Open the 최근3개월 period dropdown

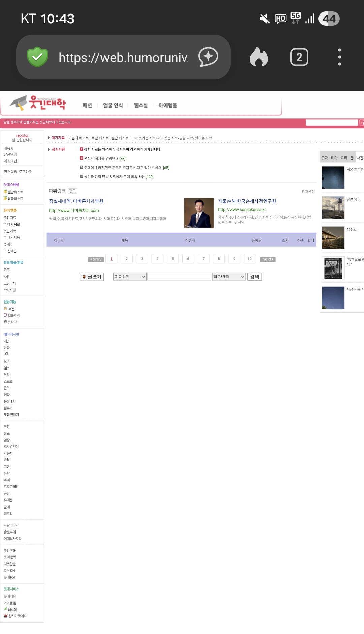pyautogui.click(x=229, y=277)
